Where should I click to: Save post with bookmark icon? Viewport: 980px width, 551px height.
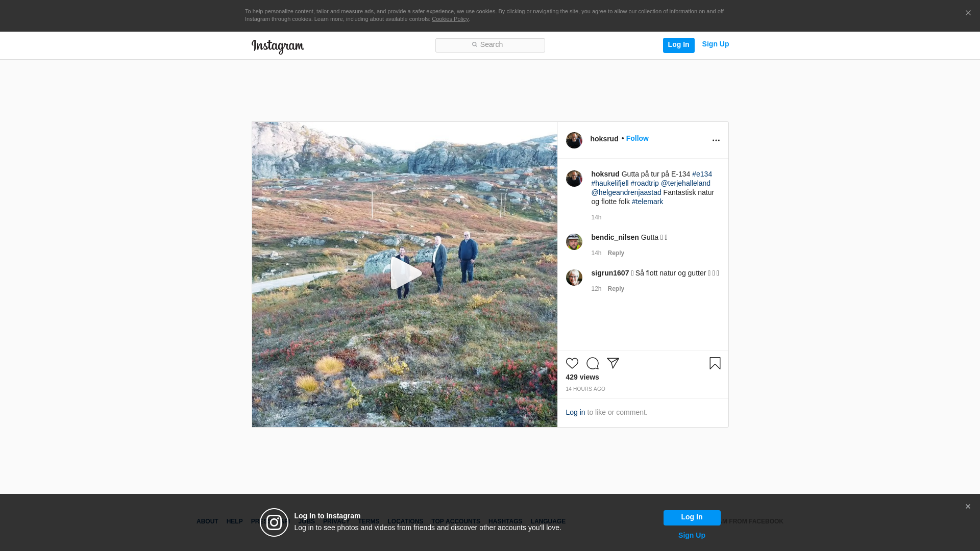click(x=715, y=363)
